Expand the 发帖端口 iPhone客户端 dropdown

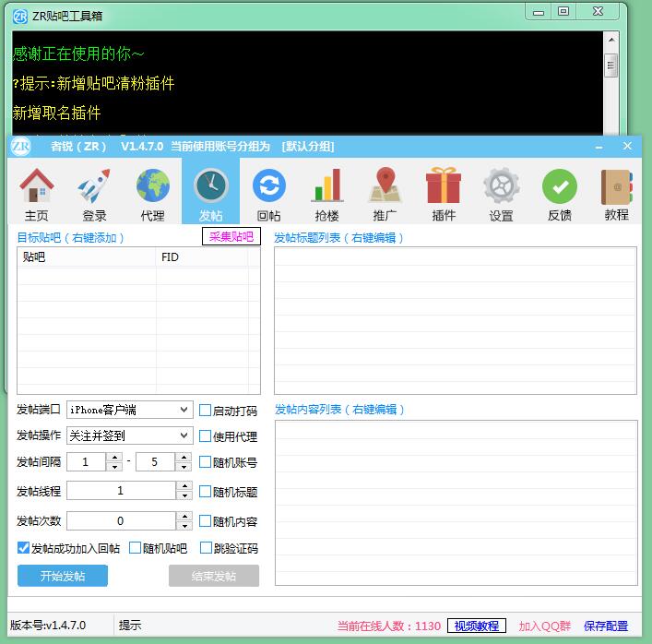point(184,409)
